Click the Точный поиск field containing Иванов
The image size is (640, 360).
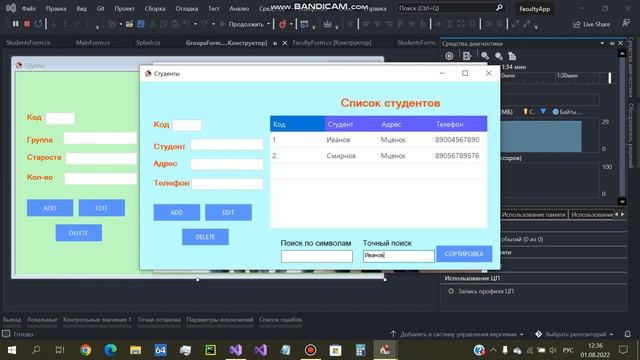pyautogui.click(x=399, y=256)
